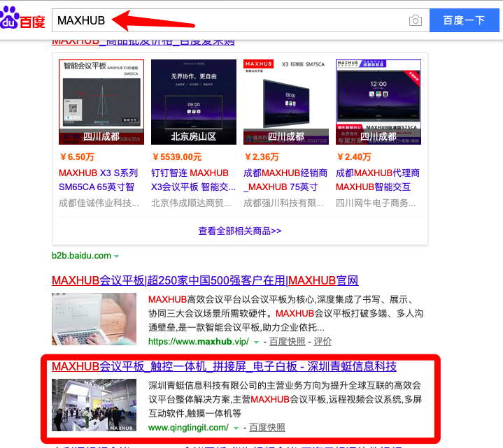Click the 百度一下 search button

[x=465, y=20]
